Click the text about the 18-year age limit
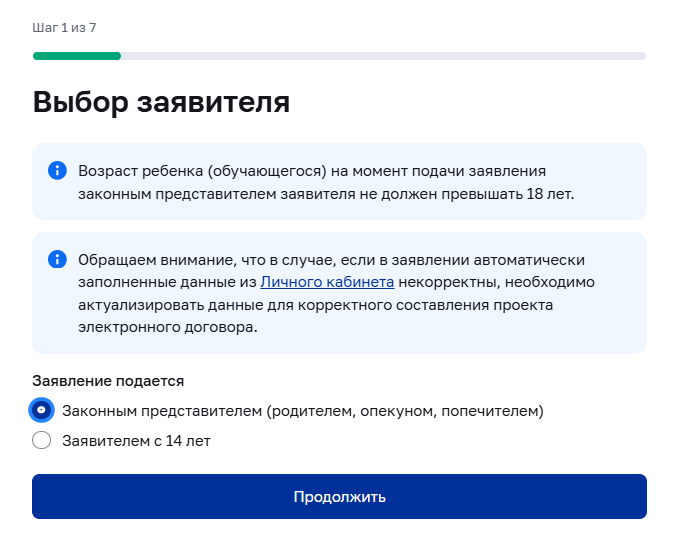This screenshot has width=675, height=548. [326, 183]
